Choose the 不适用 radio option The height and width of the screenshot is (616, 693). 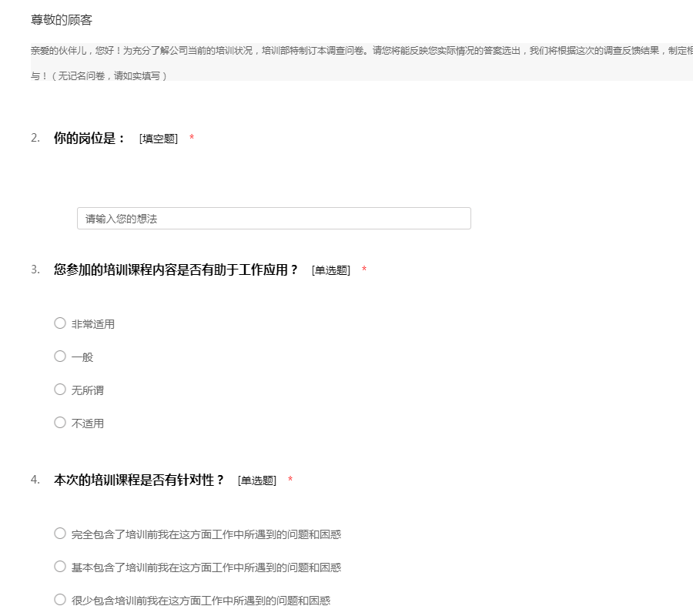tap(60, 423)
